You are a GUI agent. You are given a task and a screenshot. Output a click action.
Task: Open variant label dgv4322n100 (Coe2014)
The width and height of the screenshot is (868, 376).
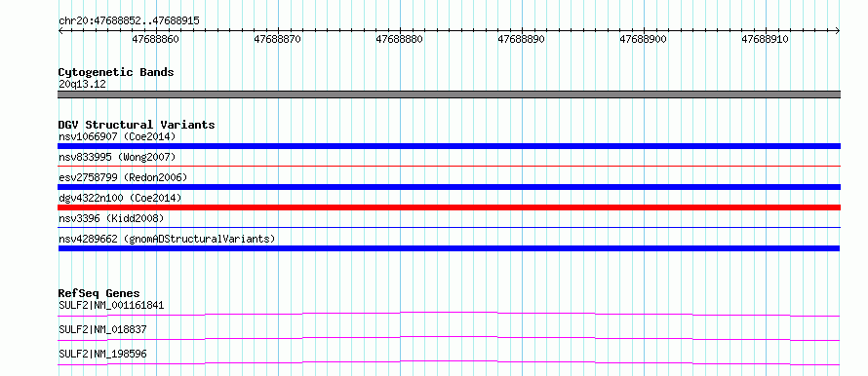click(120, 198)
